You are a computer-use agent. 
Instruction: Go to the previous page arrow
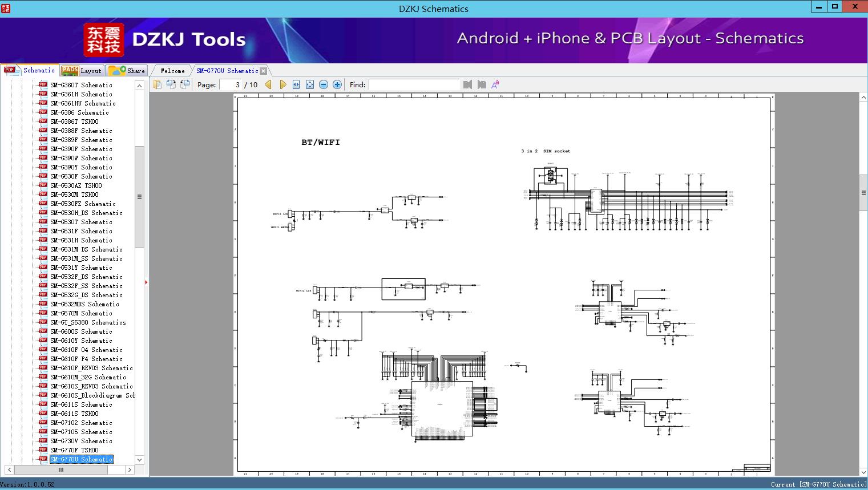pos(268,84)
